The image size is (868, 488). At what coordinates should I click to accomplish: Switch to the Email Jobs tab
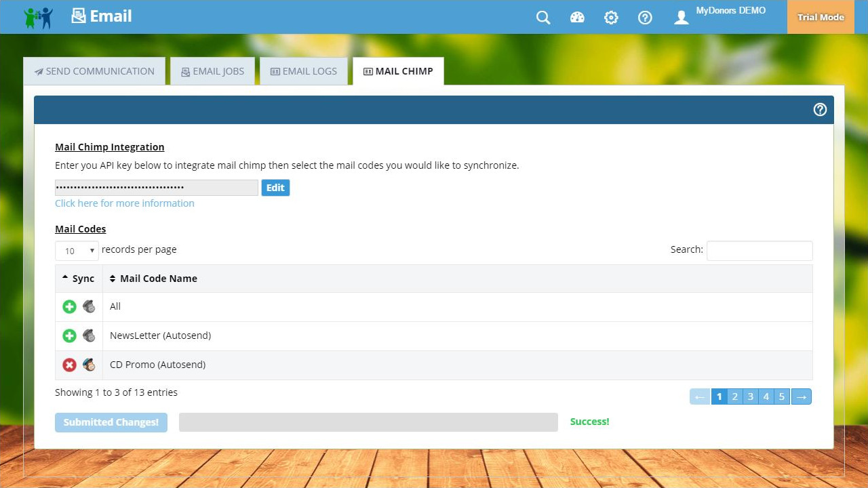click(212, 71)
